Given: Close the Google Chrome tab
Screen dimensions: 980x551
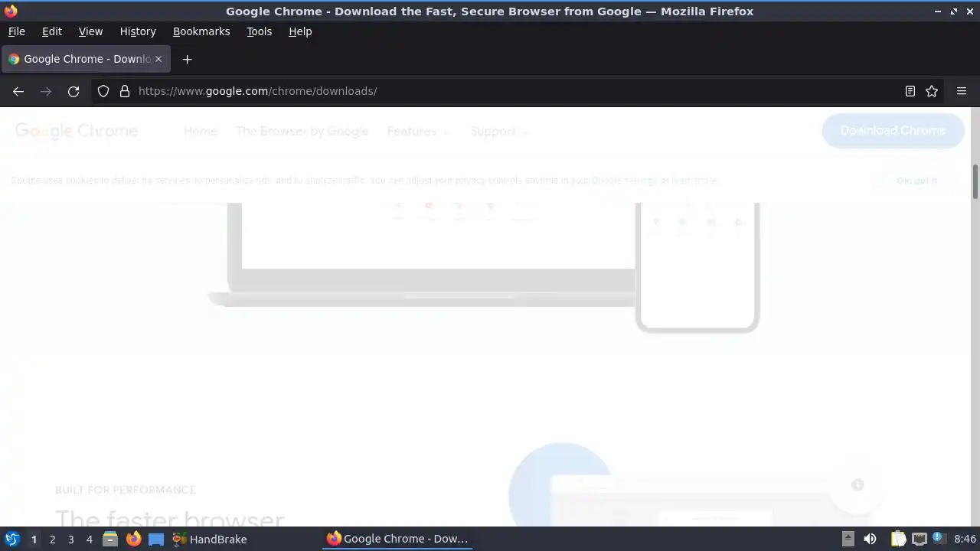Looking at the screenshot, I should (158, 59).
